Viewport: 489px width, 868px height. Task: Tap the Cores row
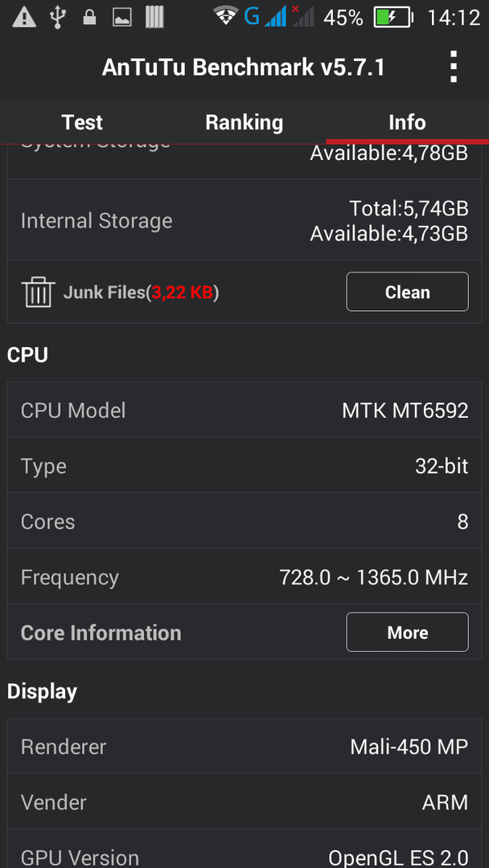pyautogui.click(x=244, y=522)
